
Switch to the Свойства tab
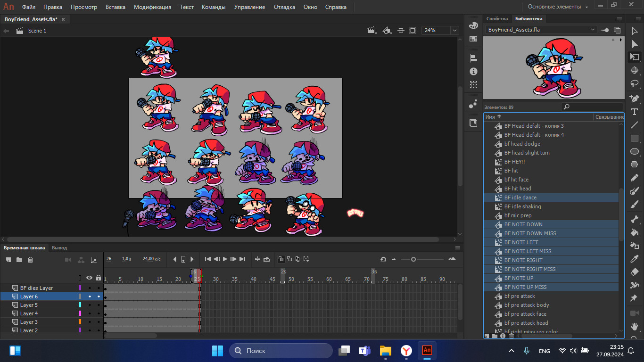coord(497,19)
